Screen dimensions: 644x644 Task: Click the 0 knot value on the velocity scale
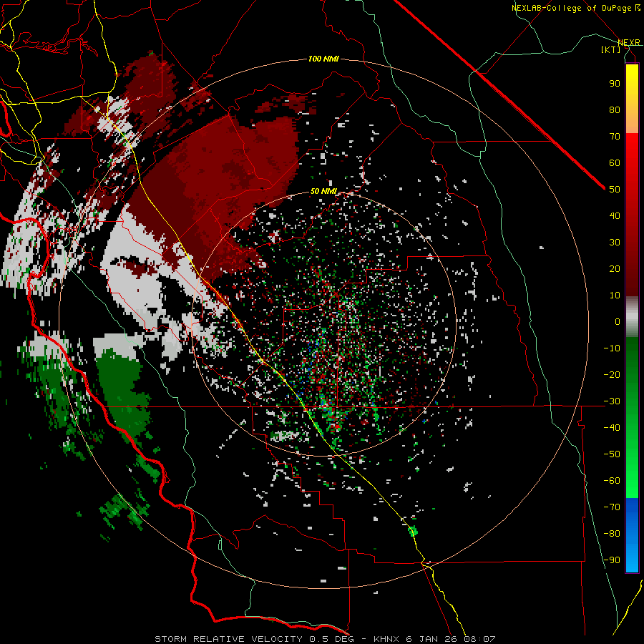pos(618,322)
